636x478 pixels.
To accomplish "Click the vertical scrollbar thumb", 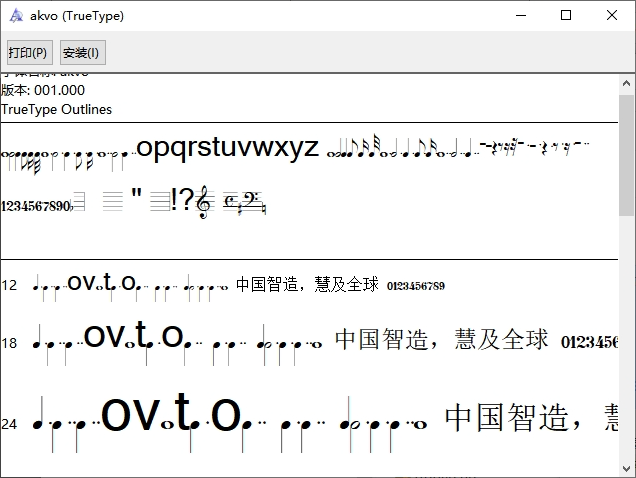I will pos(627,154).
